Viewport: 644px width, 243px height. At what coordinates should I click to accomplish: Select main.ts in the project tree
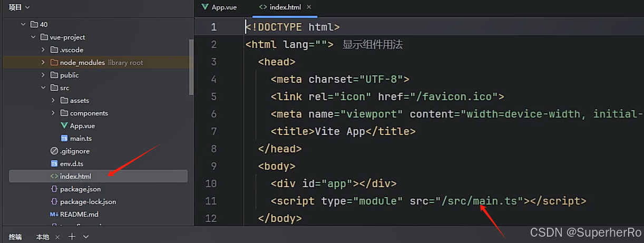click(x=81, y=138)
